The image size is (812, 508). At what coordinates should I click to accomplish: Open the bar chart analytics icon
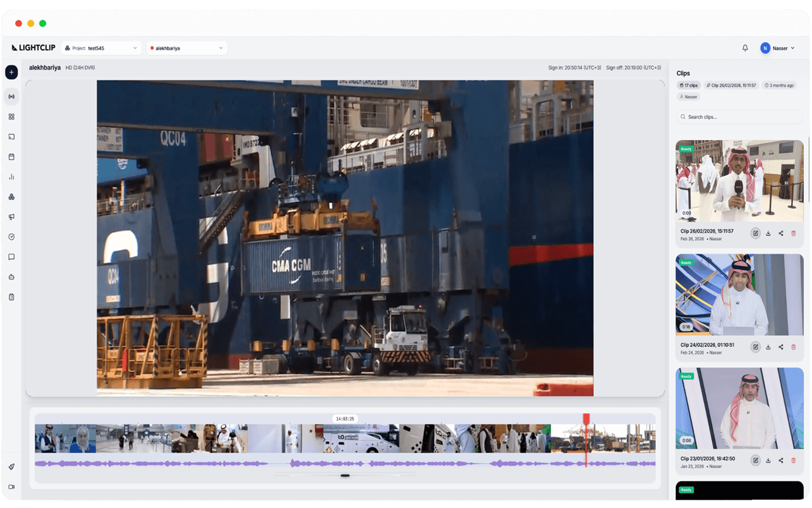pos(11,177)
